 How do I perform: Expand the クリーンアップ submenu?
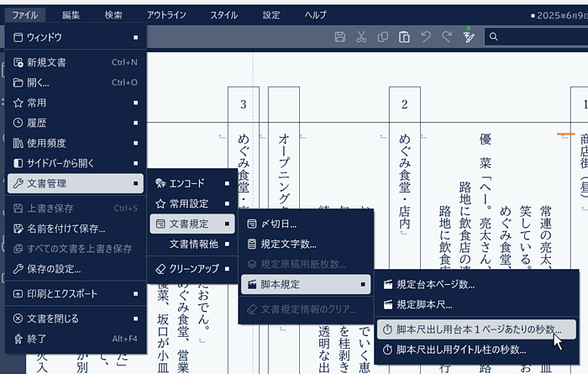[192, 269]
